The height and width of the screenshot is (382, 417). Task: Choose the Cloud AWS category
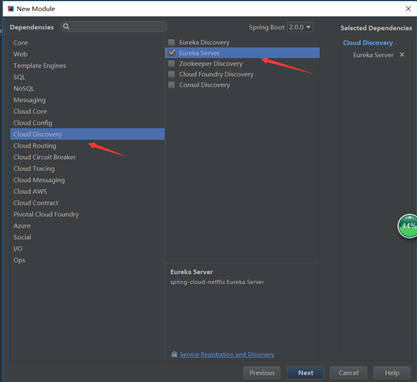tap(87, 191)
